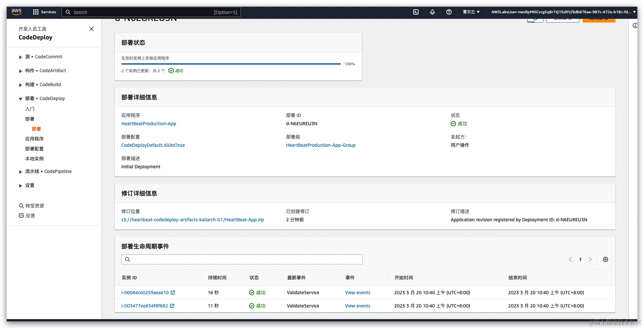Click page number 1 in pagination

pos(580,259)
